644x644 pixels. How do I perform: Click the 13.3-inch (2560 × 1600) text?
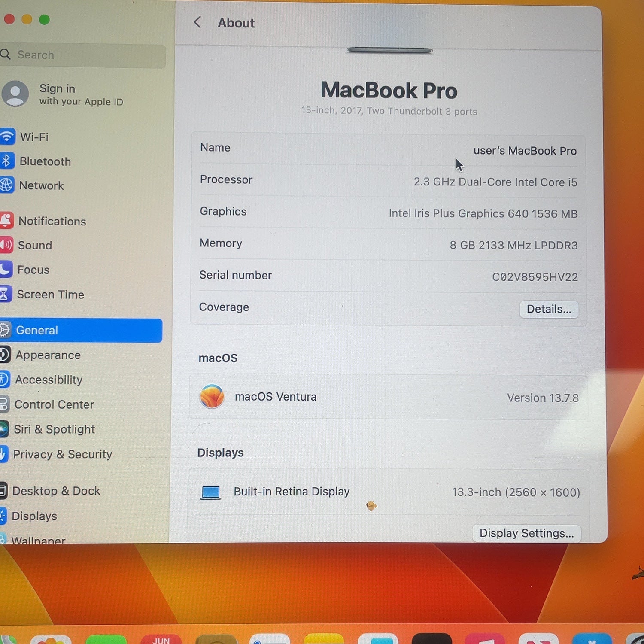(516, 492)
